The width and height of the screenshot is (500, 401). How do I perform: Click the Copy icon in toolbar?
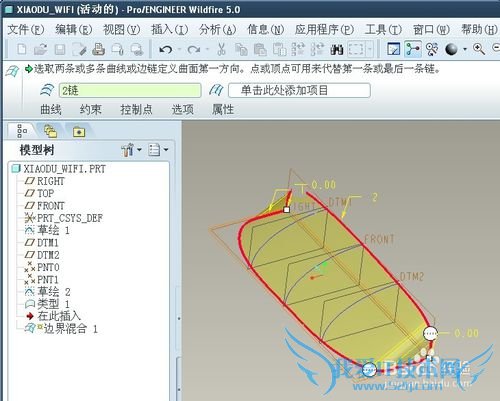241,50
